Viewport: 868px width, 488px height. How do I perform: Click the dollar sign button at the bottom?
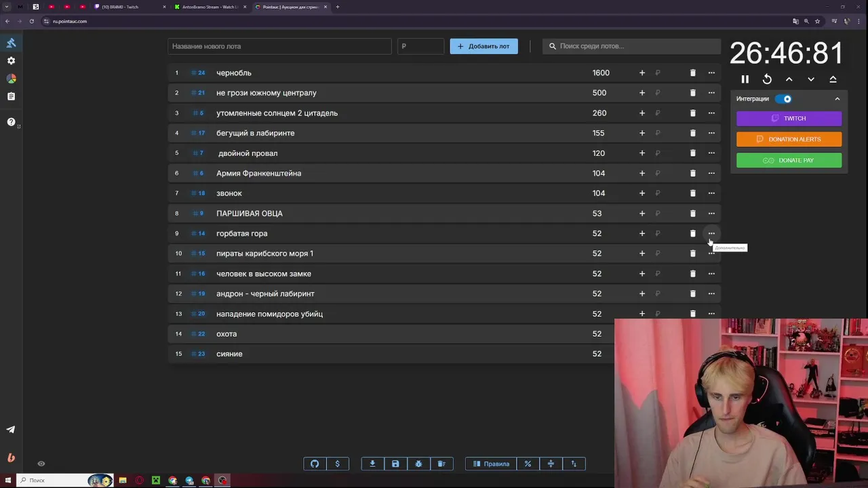(x=338, y=464)
